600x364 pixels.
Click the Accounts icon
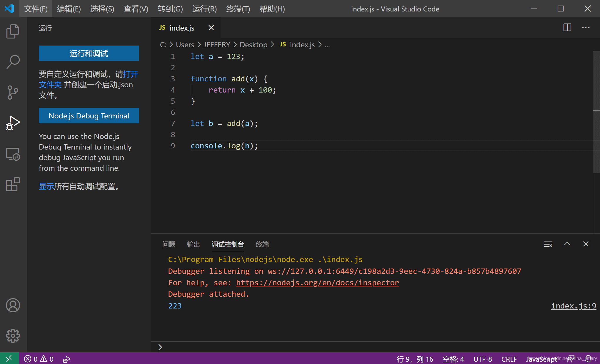tap(13, 305)
